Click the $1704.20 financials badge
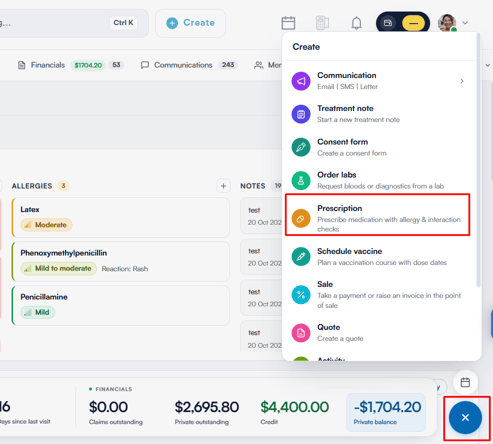The width and height of the screenshot is (493, 444). pos(88,65)
